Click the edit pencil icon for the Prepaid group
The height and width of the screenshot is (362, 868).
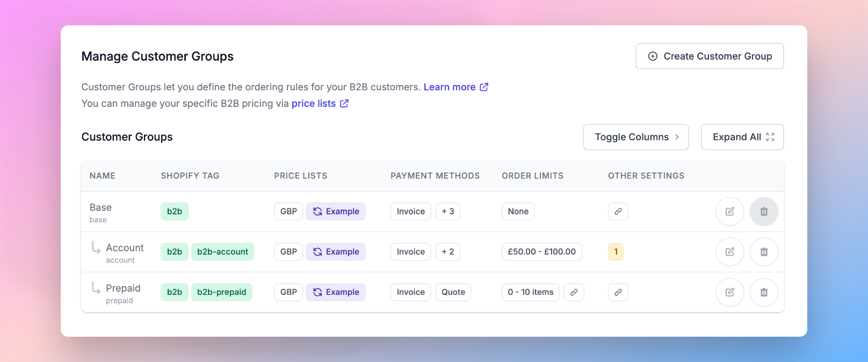click(729, 292)
